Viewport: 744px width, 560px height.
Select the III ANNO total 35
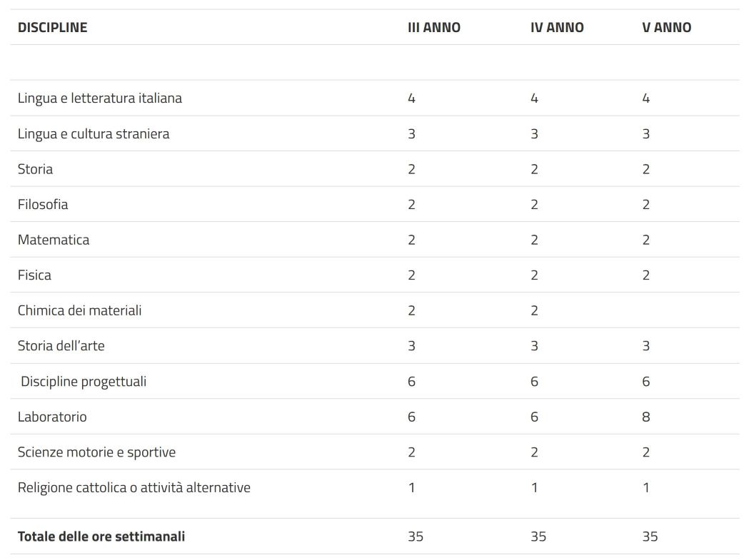[415, 536]
